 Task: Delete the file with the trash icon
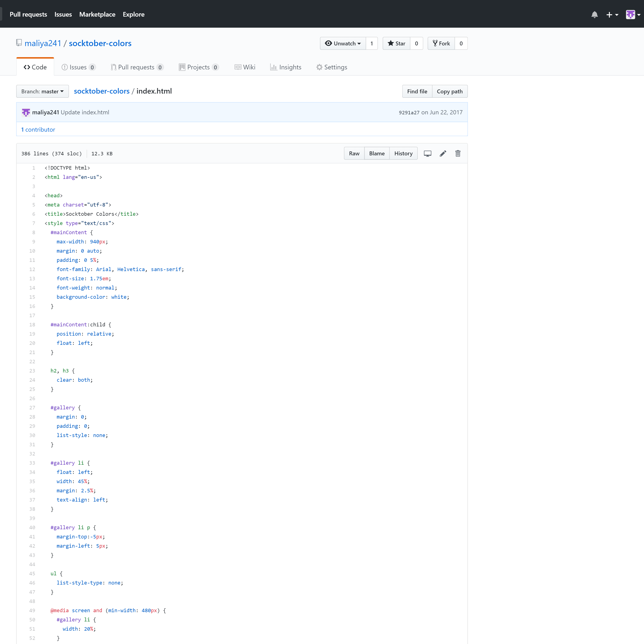pyautogui.click(x=458, y=154)
